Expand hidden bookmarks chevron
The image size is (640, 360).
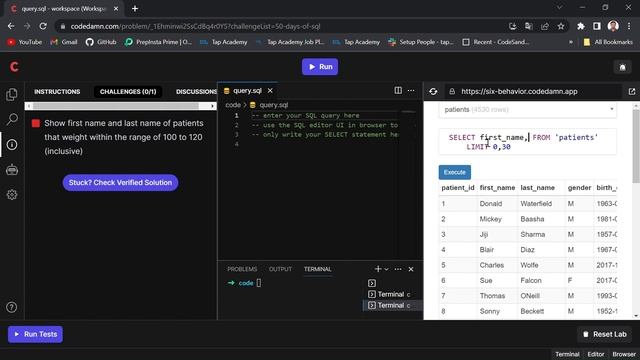click(x=571, y=42)
